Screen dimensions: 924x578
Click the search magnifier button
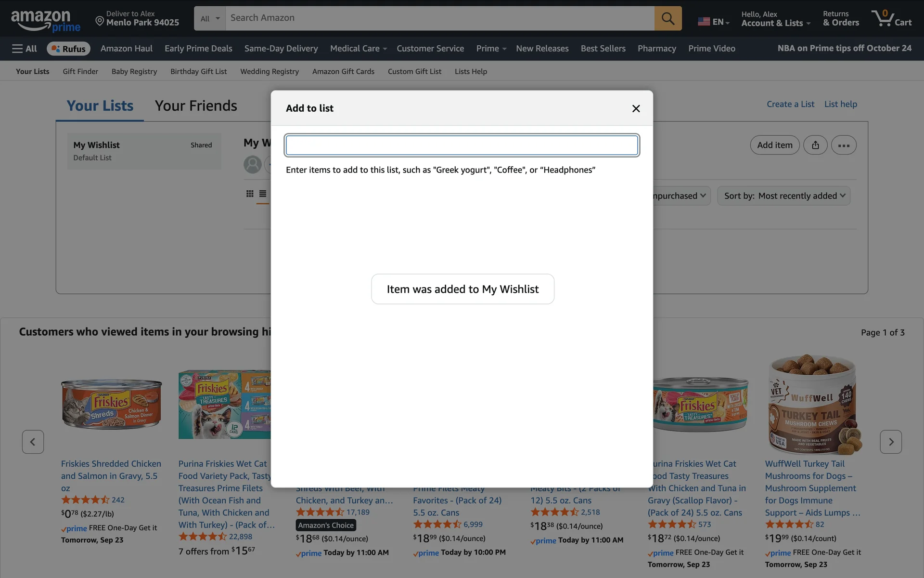pyautogui.click(x=667, y=18)
